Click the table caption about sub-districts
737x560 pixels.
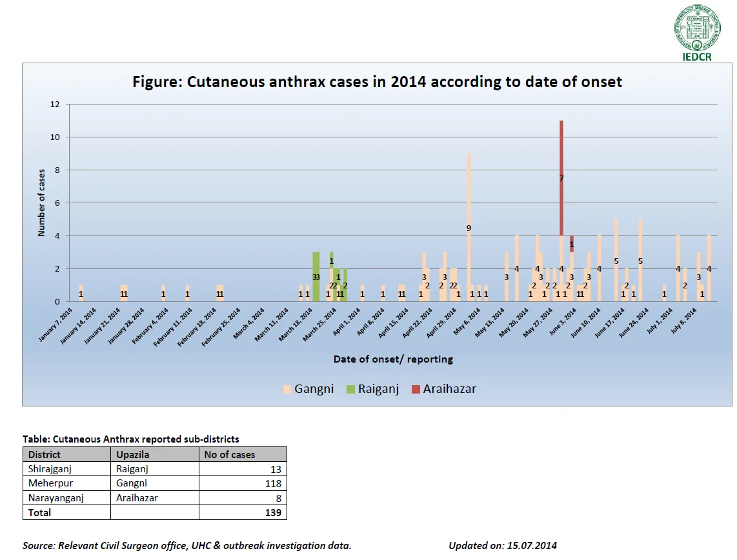(x=130, y=439)
